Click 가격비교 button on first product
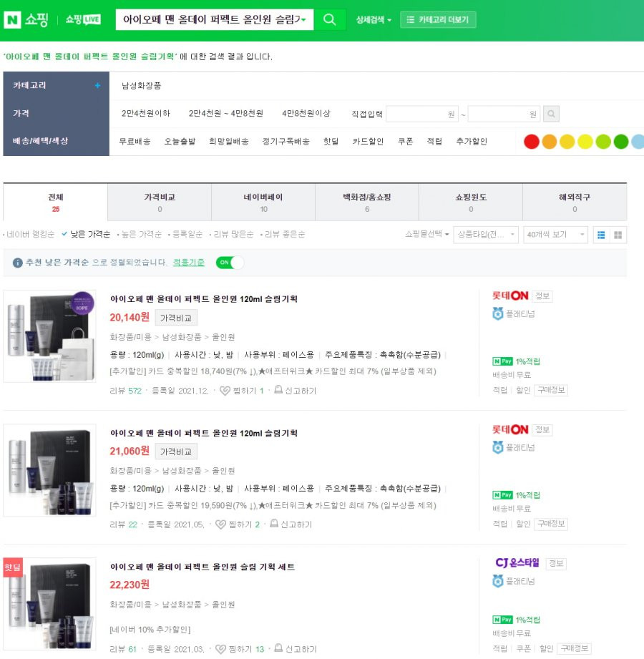Screen dimensions: 644x659 click(176, 318)
